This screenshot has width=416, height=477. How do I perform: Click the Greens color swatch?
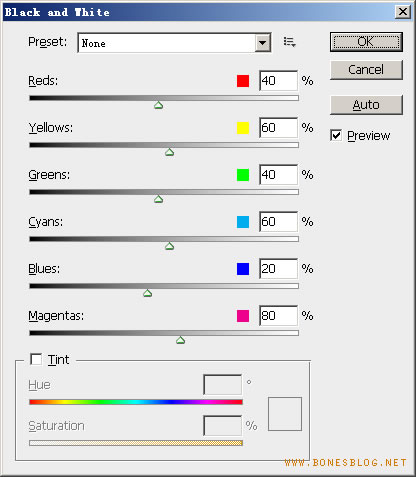243,175
